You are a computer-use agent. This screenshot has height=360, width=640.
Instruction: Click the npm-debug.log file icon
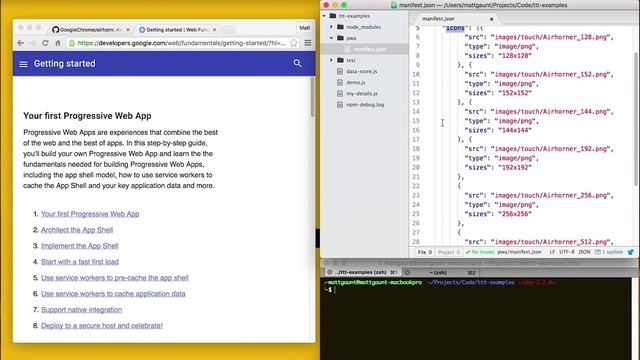pos(340,104)
